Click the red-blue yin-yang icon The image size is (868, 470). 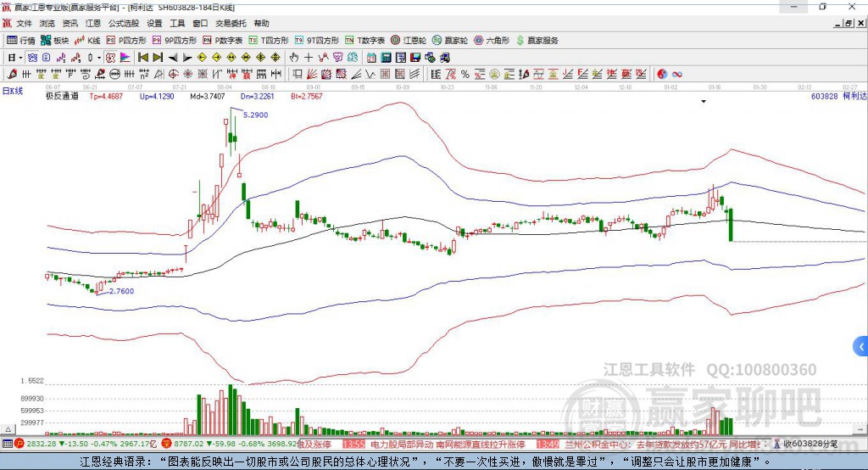662,74
